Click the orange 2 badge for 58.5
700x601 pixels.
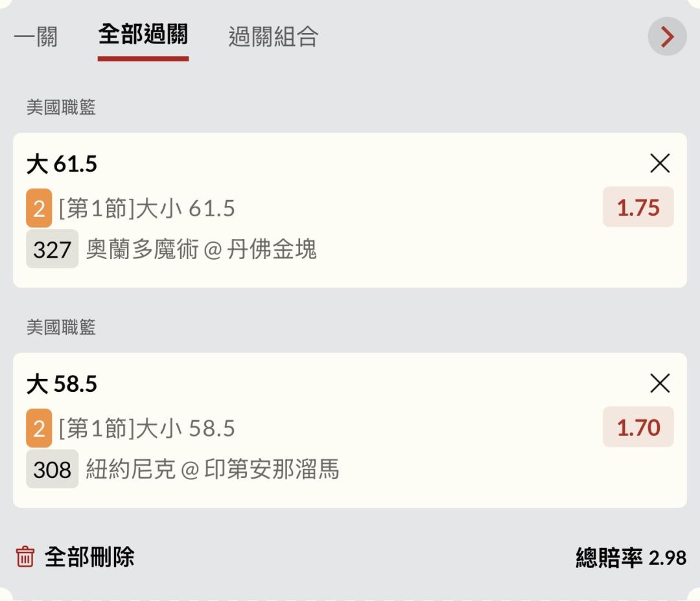39,429
